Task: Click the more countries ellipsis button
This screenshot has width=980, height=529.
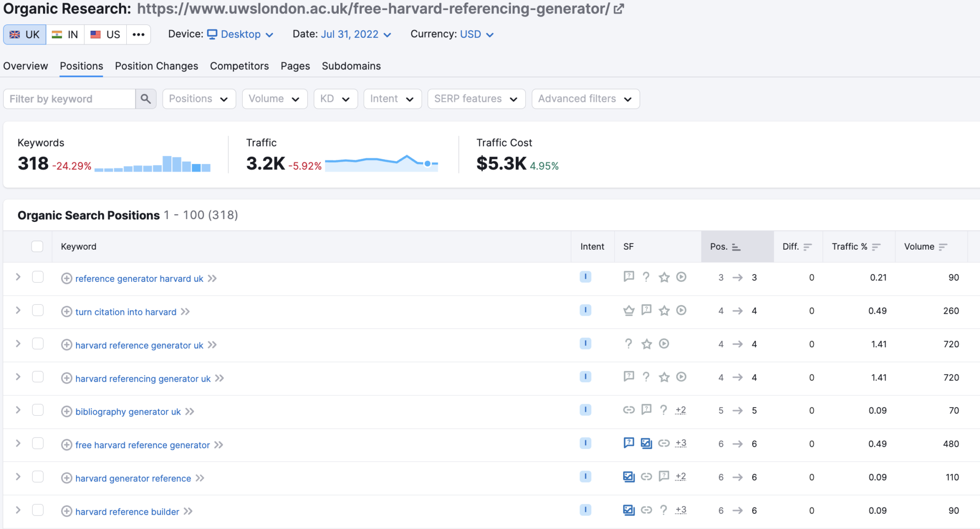Action: 139,34
